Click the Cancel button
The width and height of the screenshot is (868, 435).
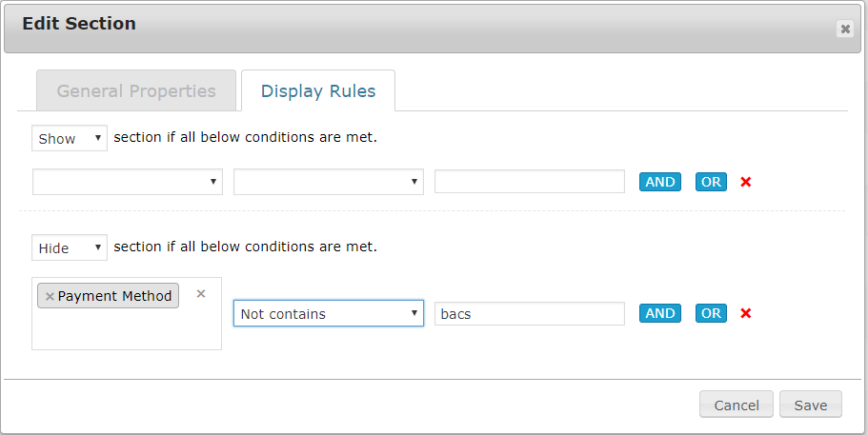(x=737, y=405)
